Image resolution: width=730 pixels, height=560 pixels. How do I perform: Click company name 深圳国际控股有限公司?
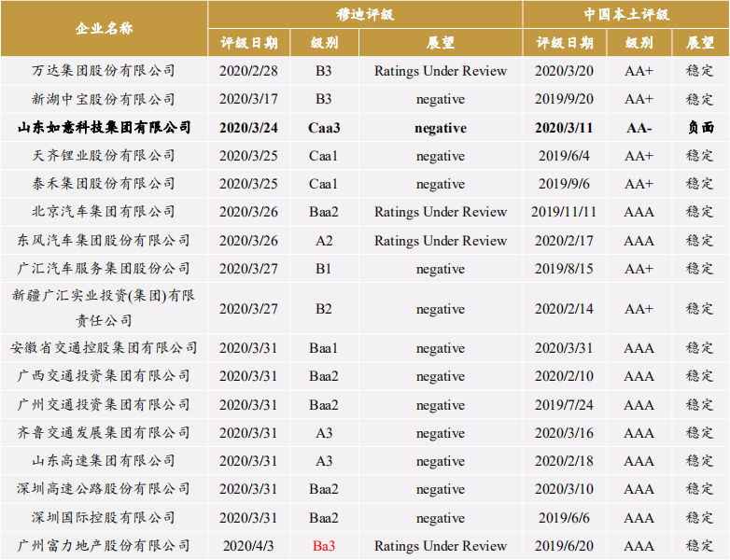104,518
